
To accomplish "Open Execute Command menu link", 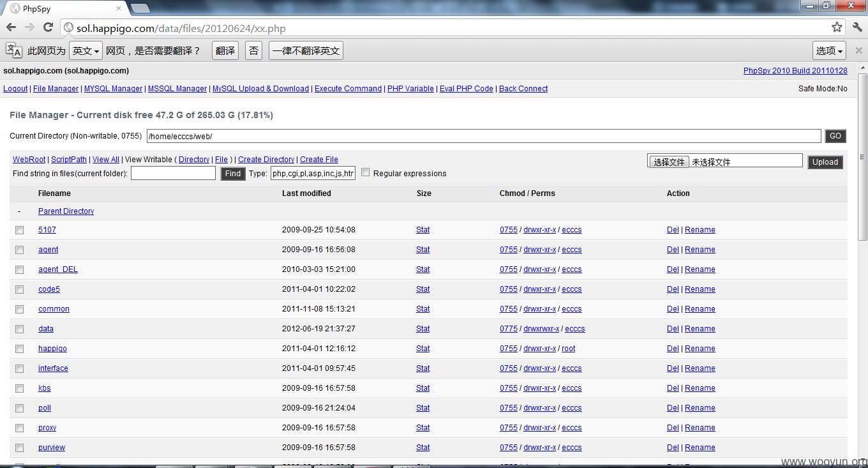I will click(x=348, y=89).
